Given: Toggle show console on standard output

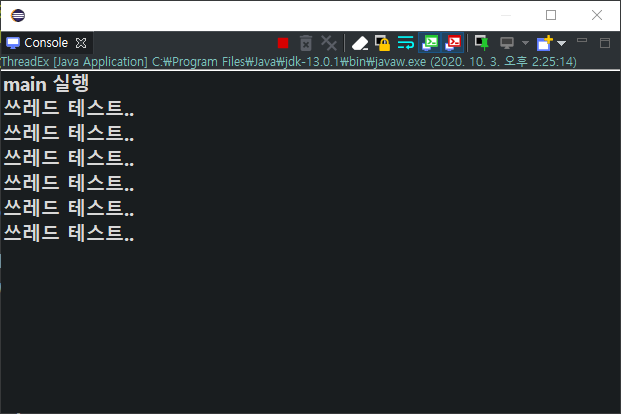Looking at the screenshot, I should 430,43.
